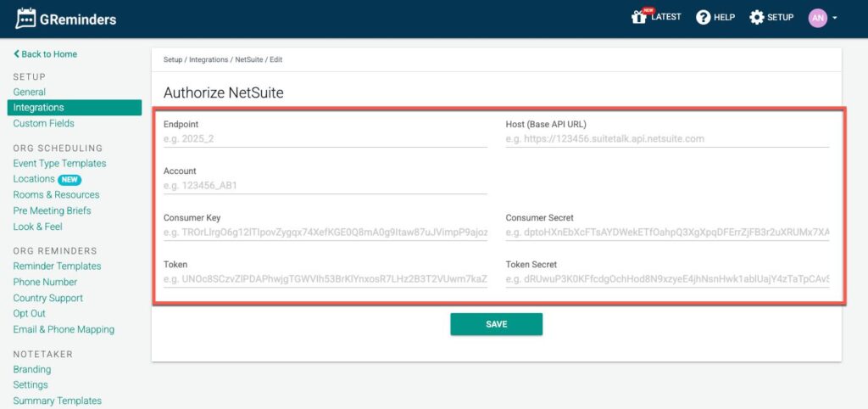
Task: Expand the account dropdown arrow
Action: pyautogui.click(x=835, y=18)
